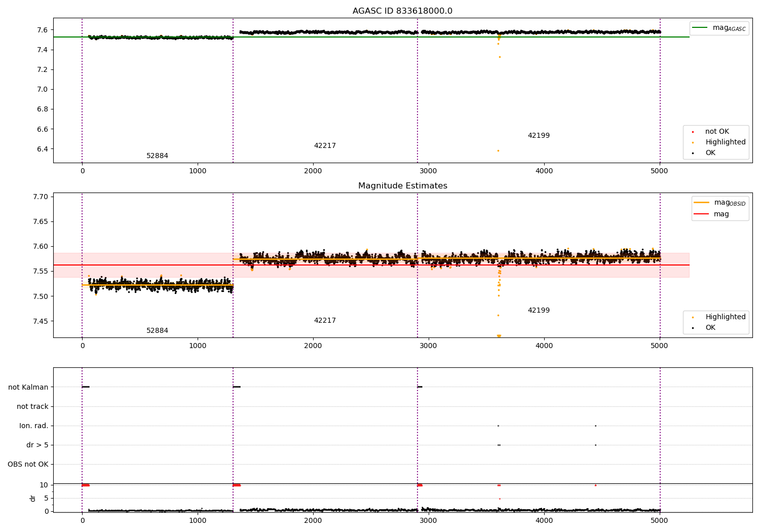Click the "dr" axis label

click(x=33, y=498)
